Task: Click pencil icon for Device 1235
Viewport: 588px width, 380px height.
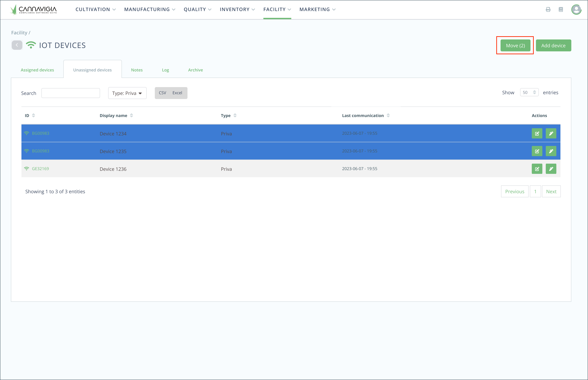Action: [x=551, y=151]
